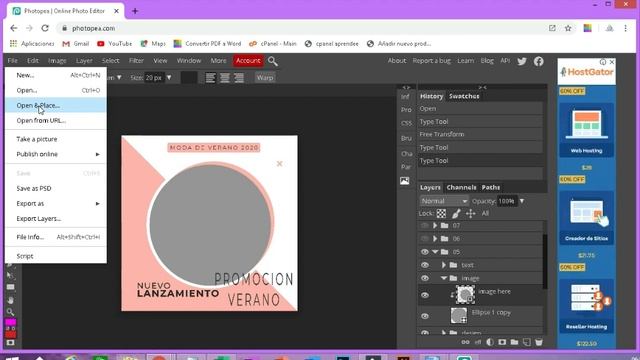Create a new layer with the page icon
The image size is (640, 360).
527,342
